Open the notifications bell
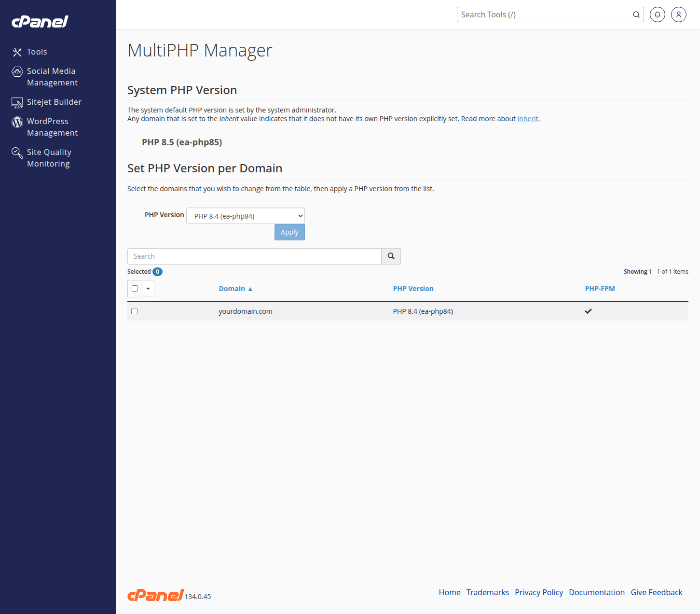 point(658,14)
